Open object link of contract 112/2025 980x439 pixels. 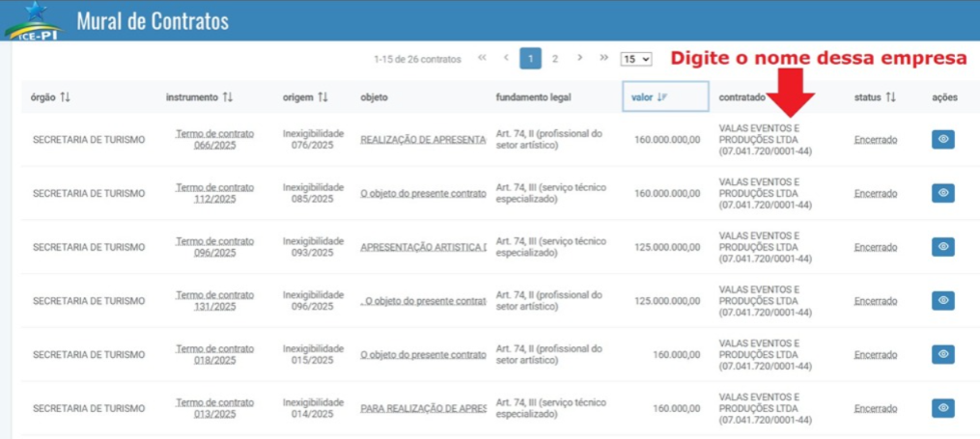(423, 194)
